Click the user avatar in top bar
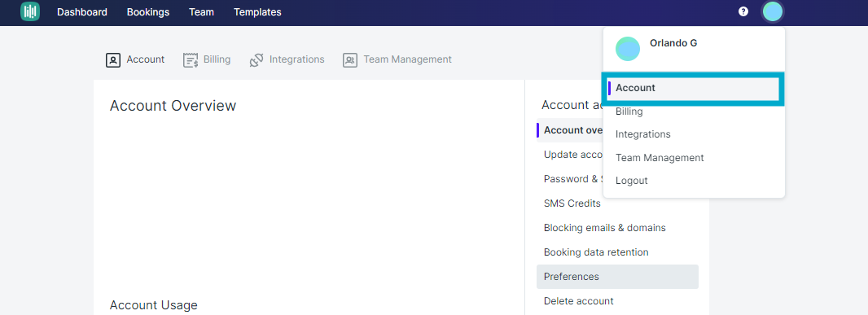 [x=772, y=11]
